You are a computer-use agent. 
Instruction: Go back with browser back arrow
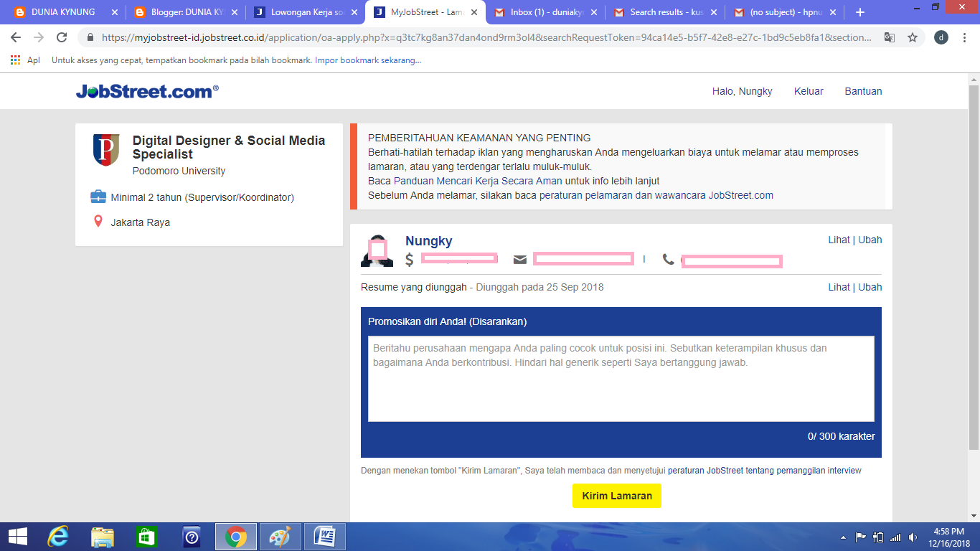16,37
